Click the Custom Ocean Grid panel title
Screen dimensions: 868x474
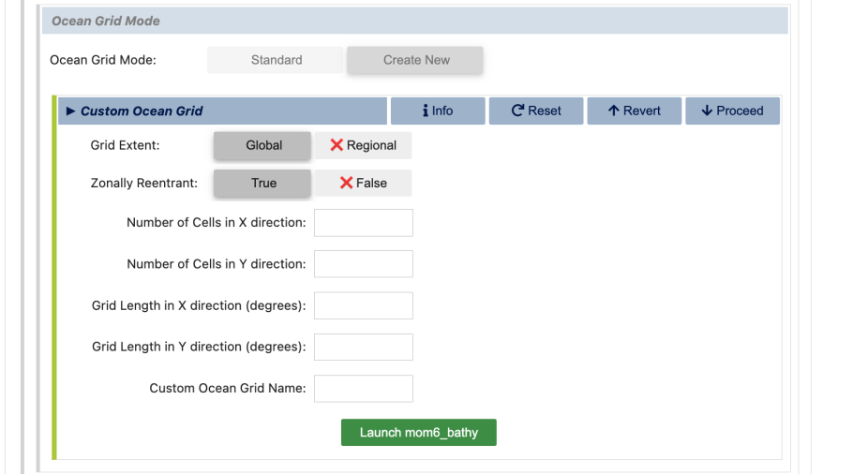142,111
